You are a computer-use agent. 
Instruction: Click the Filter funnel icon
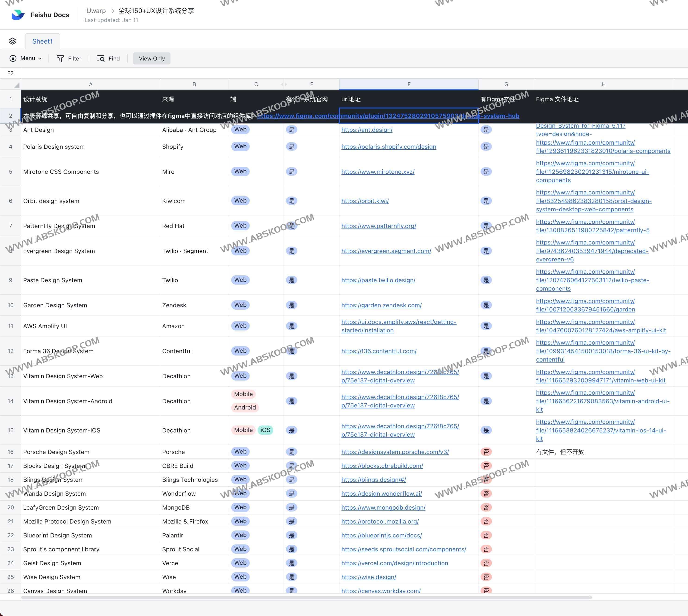60,58
